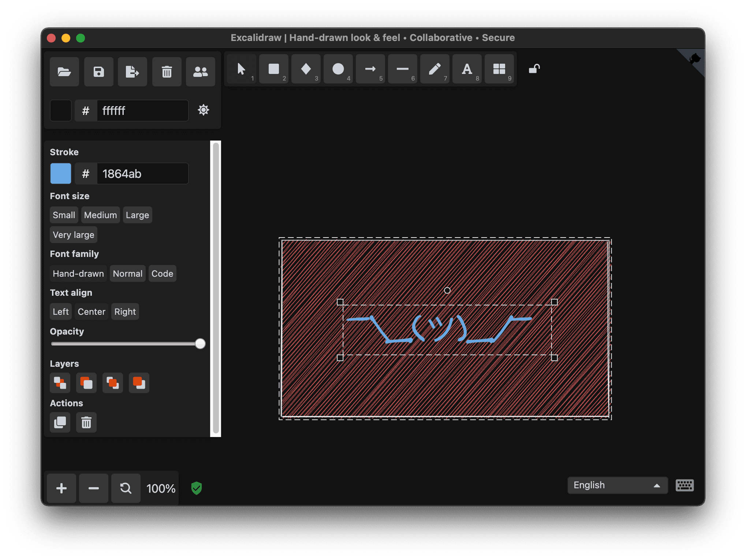746x560 pixels.
Task: Click the Delete/trash action button
Action: point(85,422)
